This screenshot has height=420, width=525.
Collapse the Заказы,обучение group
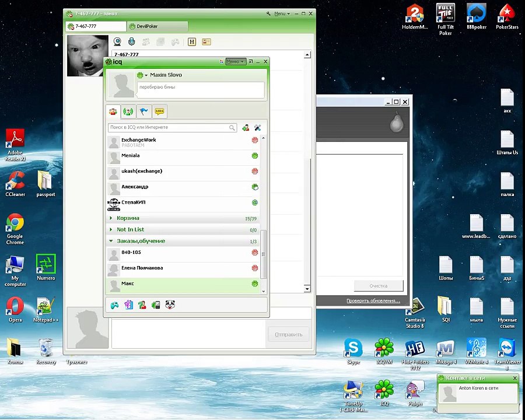[183, 241]
